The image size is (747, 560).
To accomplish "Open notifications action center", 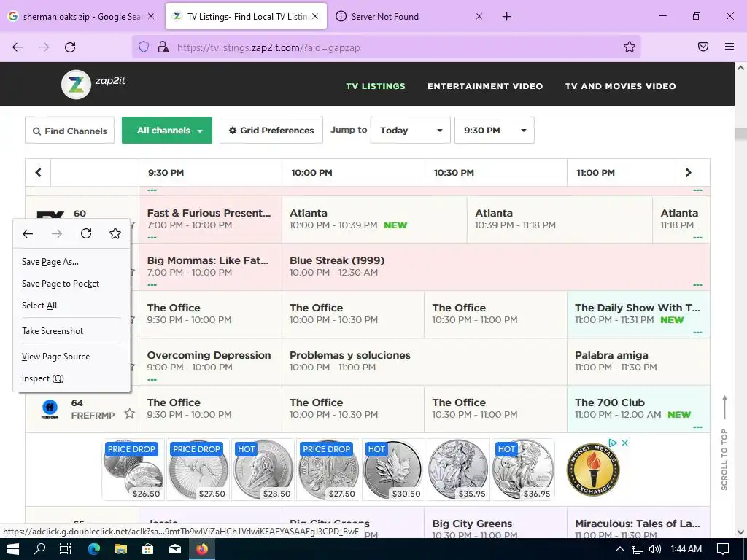I will [723, 549].
